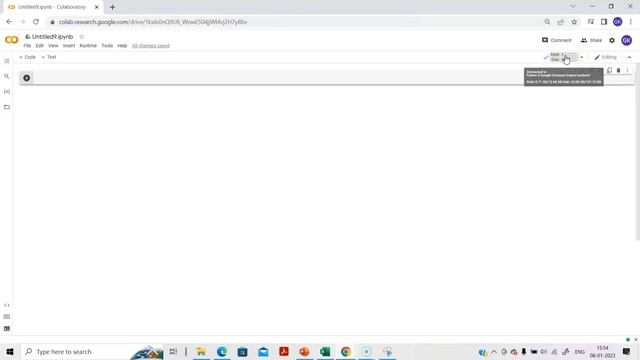Click the Comment button
The image size is (640, 360).
[557, 40]
